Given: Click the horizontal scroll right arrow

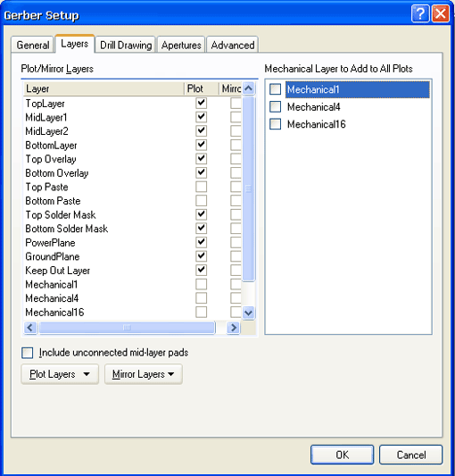Looking at the screenshot, I should pyautogui.click(x=233, y=328).
